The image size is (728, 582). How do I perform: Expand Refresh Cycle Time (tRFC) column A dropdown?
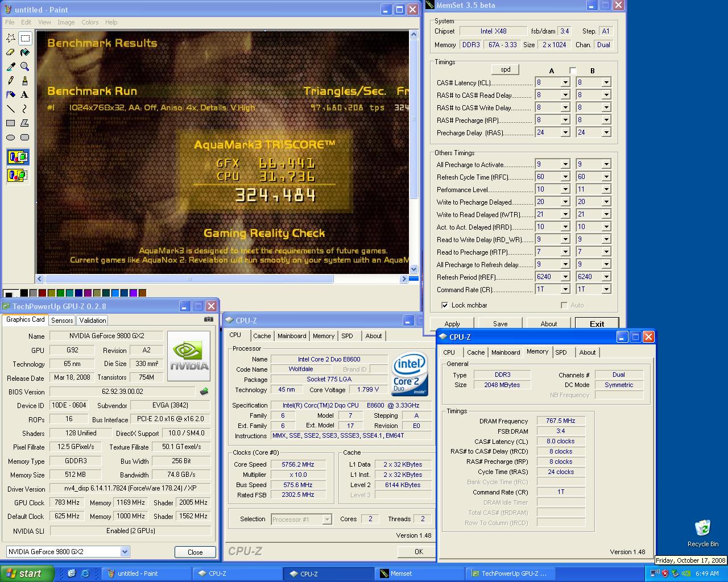click(x=565, y=177)
